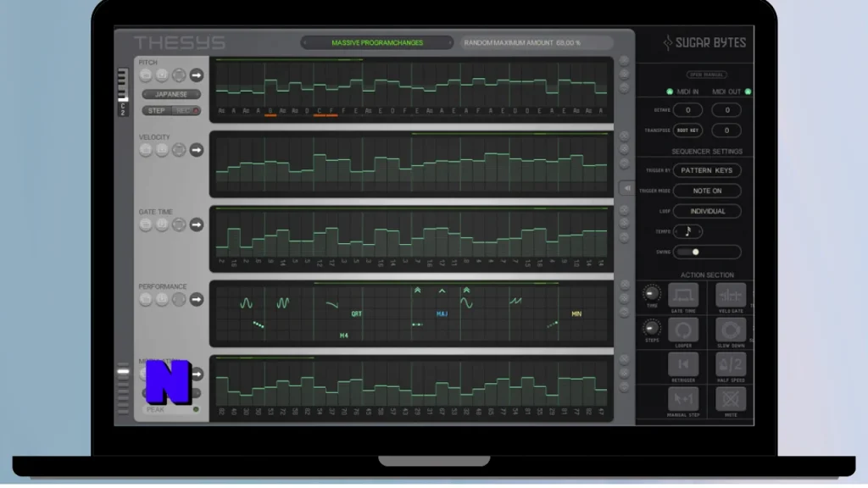Click the second round icon under Pitch label

pos(162,75)
